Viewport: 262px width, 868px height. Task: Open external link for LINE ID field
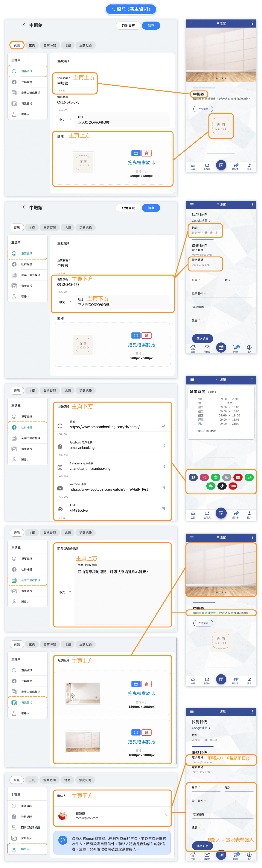pos(163,508)
